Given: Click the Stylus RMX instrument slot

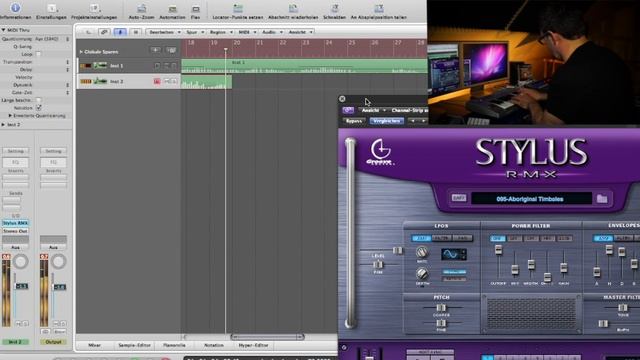Looking at the screenshot, I should click(x=16, y=223).
